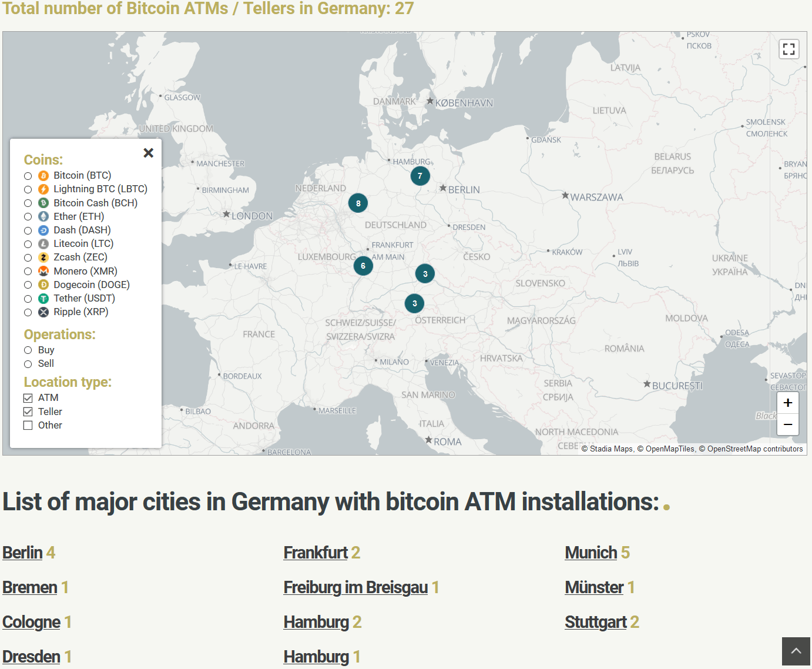Click the orange Bitcoin coin icon
Image resolution: width=812 pixels, height=669 pixels.
(x=43, y=176)
